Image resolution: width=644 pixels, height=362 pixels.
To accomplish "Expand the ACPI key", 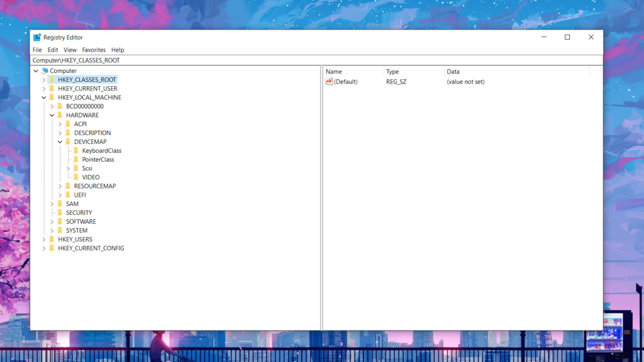I will [x=60, y=124].
